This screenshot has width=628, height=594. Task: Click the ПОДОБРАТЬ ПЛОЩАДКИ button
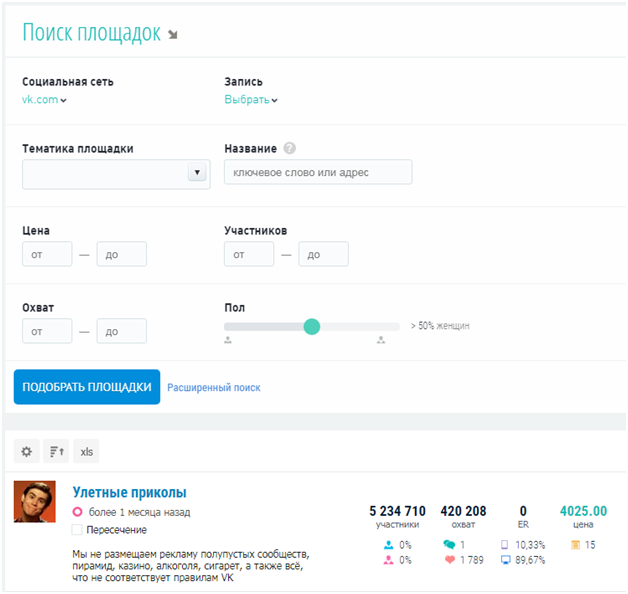point(87,387)
